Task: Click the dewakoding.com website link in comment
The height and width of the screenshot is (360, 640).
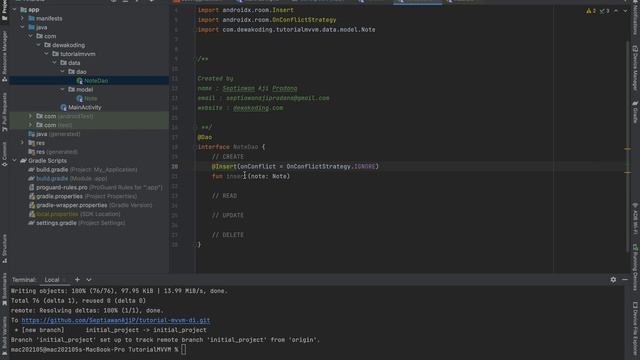Action: (x=258, y=108)
